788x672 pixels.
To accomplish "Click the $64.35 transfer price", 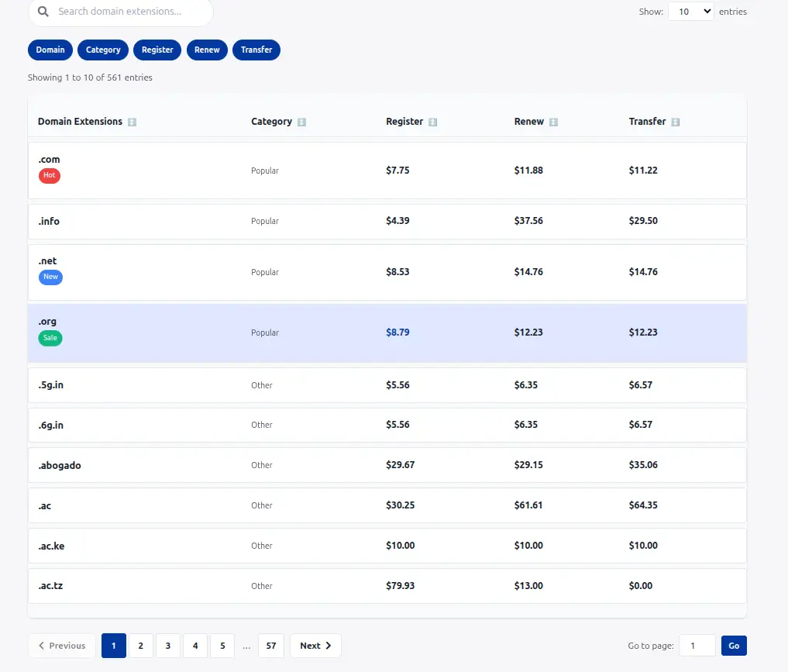I will pos(643,505).
